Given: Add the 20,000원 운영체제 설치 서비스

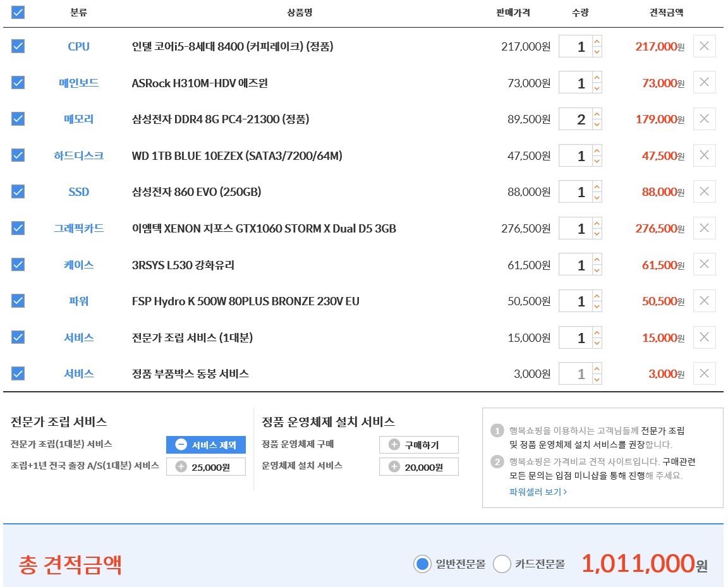Looking at the screenshot, I should tap(419, 467).
